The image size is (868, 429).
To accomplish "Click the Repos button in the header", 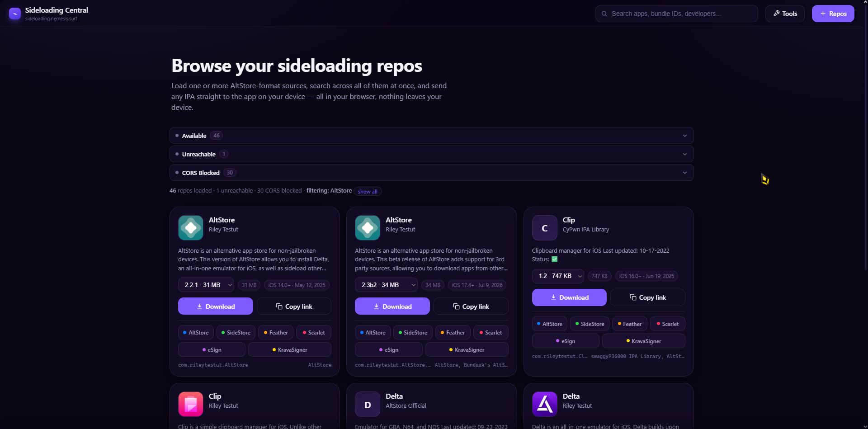I will click(833, 14).
